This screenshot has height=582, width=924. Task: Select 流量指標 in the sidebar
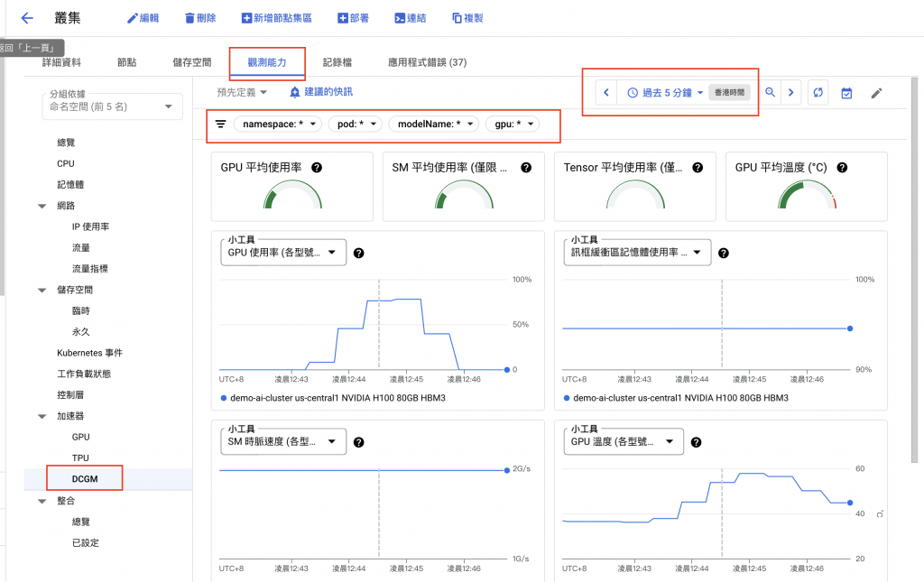pyautogui.click(x=89, y=269)
